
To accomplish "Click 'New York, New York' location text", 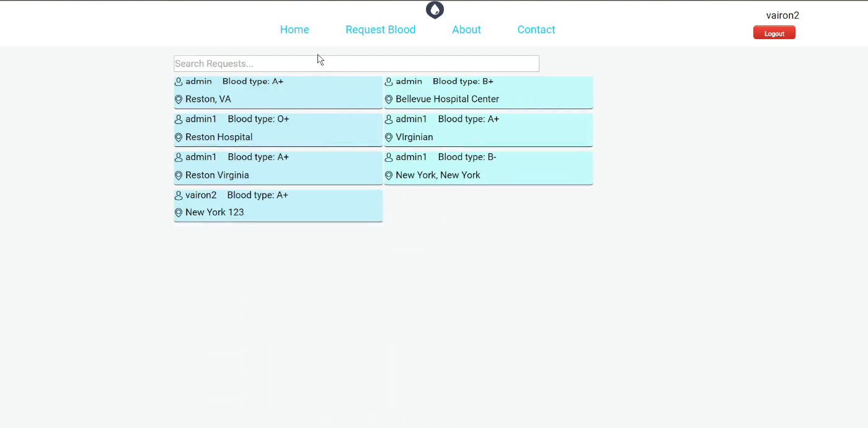I will pyautogui.click(x=438, y=176).
